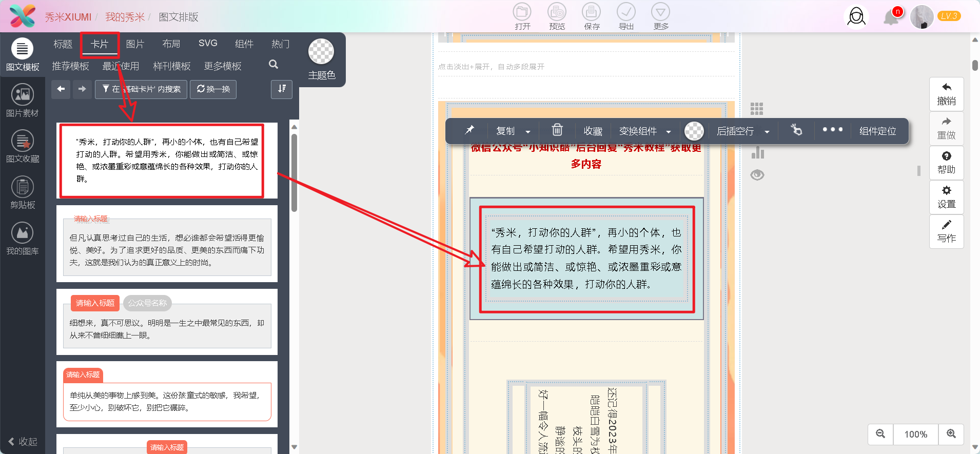Open 帮助 help panel

tap(946, 163)
